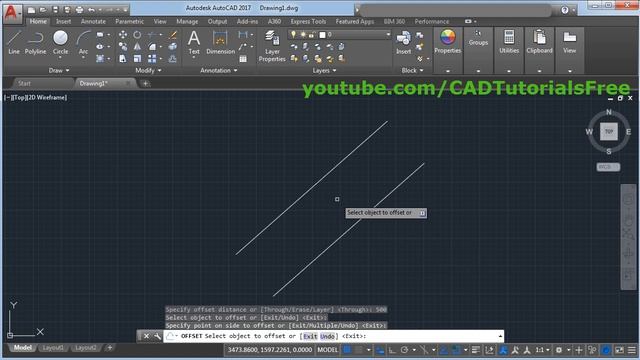The height and width of the screenshot is (360, 640).
Task: Select the Multiline Text tool
Action: [194, 42]
